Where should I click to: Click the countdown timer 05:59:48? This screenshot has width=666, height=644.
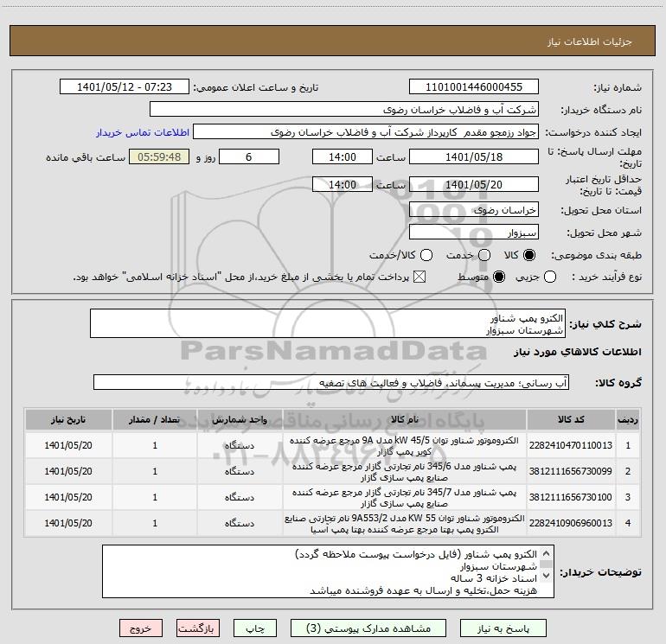tap(159, 156)
